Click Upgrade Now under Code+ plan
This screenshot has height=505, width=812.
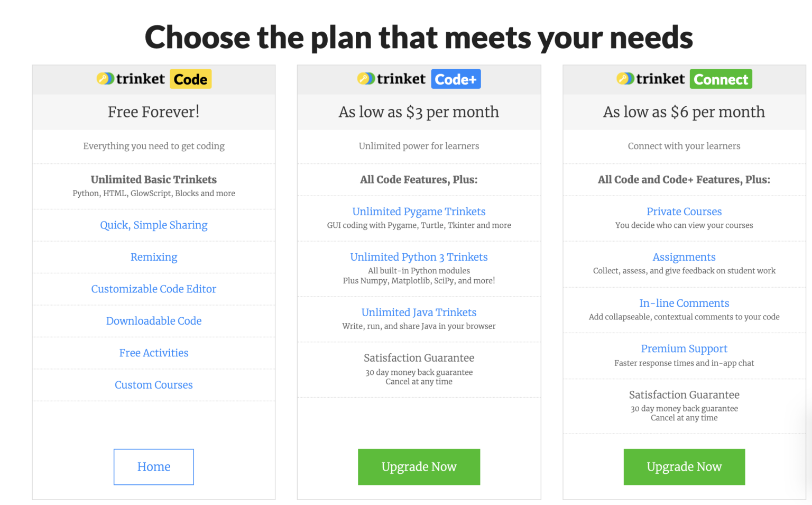coord(419,467)
